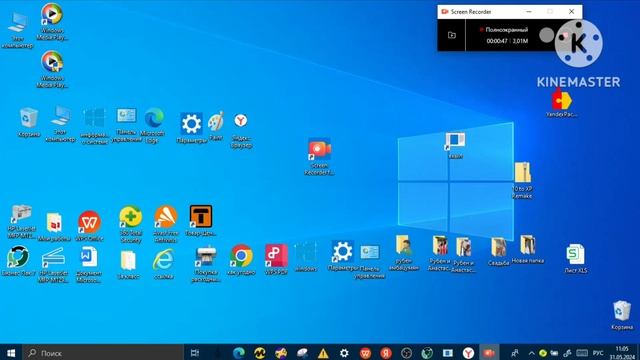Open Microsoft Edge from the taskbar

coord(239,353)
